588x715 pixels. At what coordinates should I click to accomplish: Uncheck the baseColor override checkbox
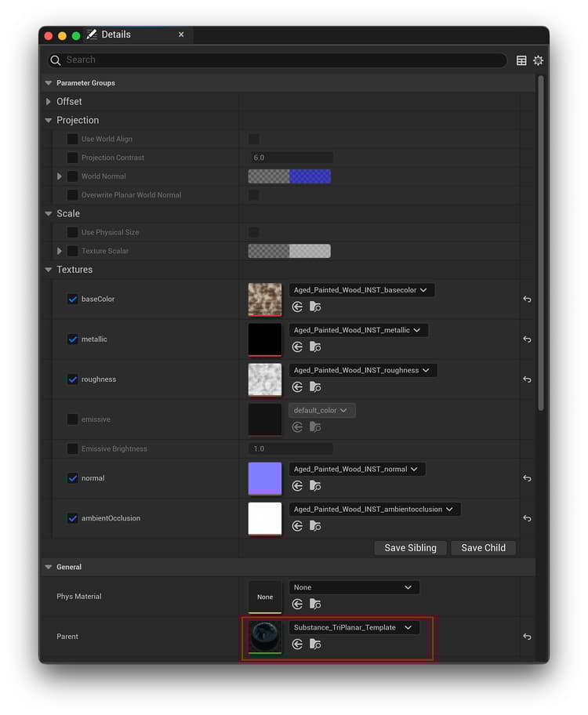point(73,299)
